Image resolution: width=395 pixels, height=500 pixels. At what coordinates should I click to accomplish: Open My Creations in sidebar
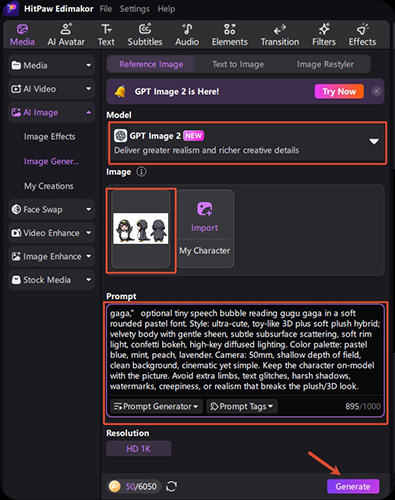(x=49, y=186)
